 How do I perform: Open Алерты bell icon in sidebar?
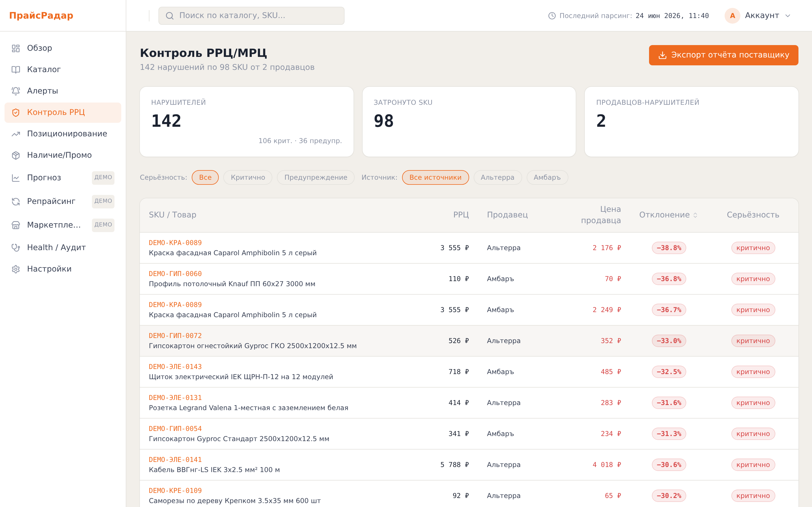(16, 91)
